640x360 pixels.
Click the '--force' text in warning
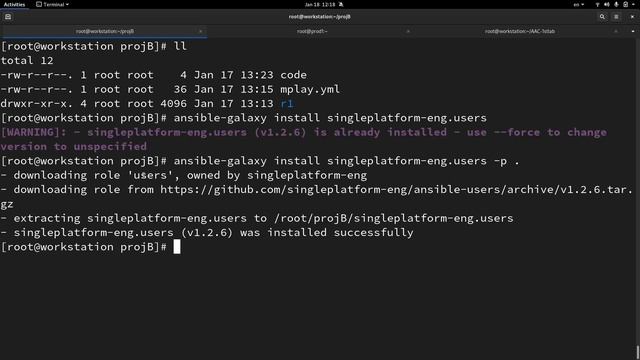(517, 132)
